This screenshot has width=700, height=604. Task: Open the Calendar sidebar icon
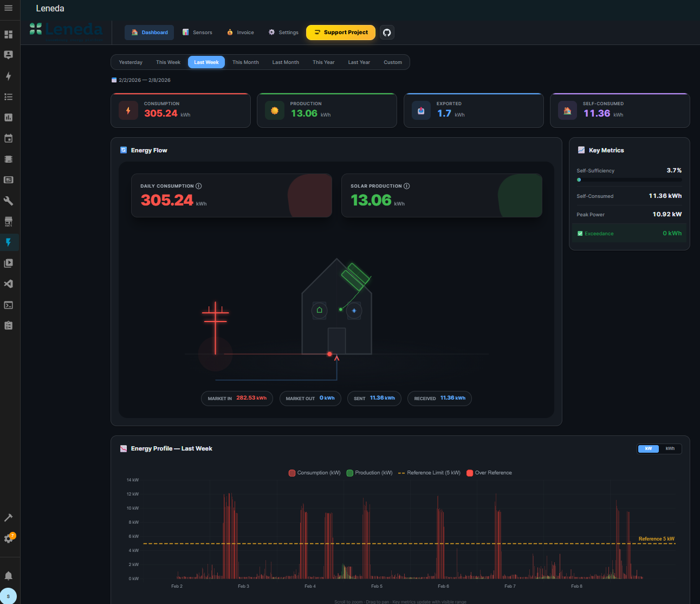click(9, 138)
